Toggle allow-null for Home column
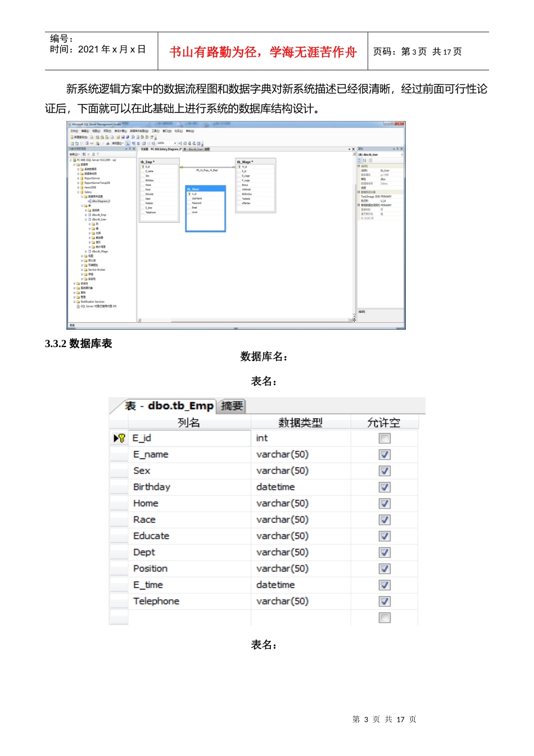The height and width of the screenshot is (756, 534). (x=384, y=503)
